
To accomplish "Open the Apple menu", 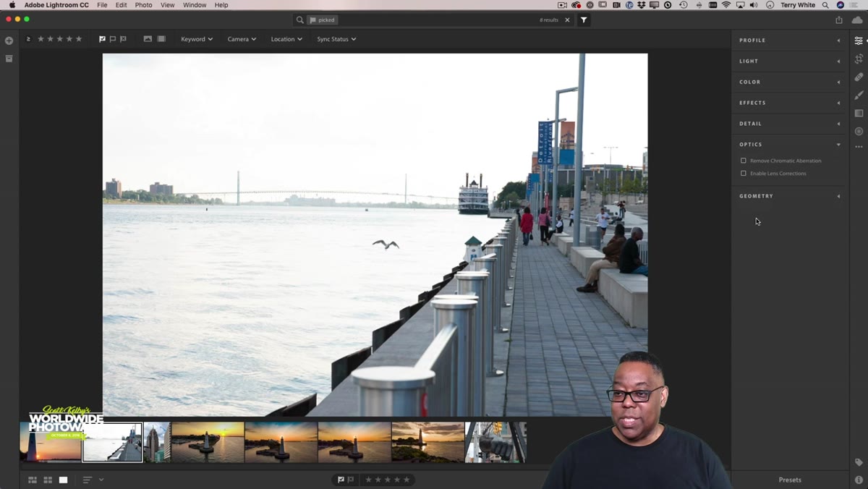I will point(12,5).
